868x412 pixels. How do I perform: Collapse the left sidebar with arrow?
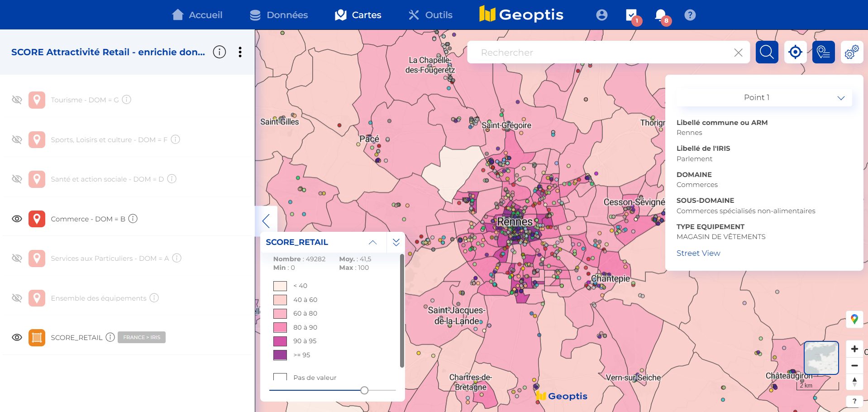coord(266,221)
